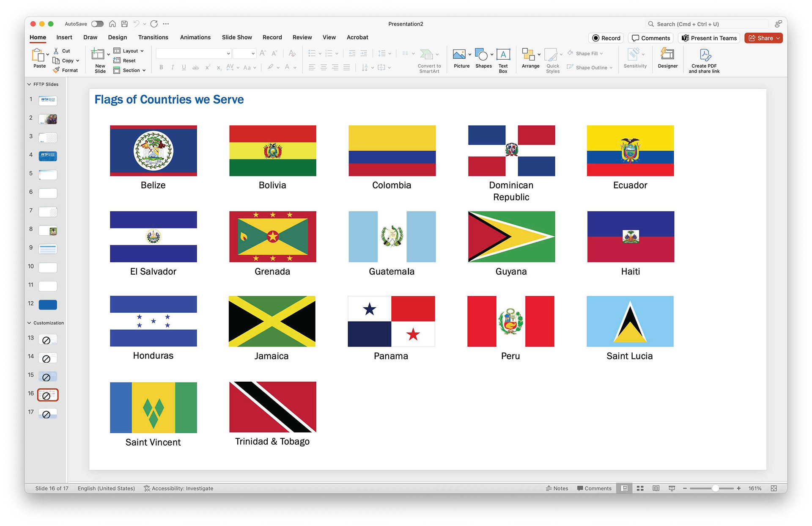812x526 pixels.
Task: Collapse the FFTP Slides section
Action: tap(29, 84)
